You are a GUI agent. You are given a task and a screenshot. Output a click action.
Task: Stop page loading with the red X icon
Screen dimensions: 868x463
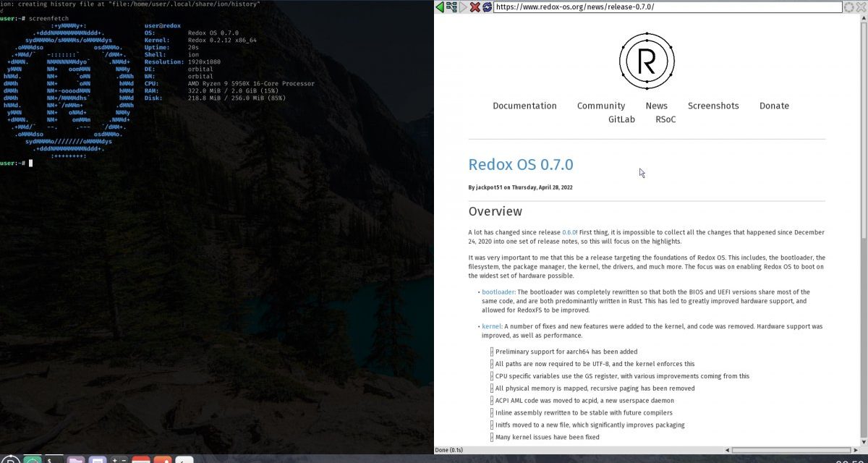(475, 7)
